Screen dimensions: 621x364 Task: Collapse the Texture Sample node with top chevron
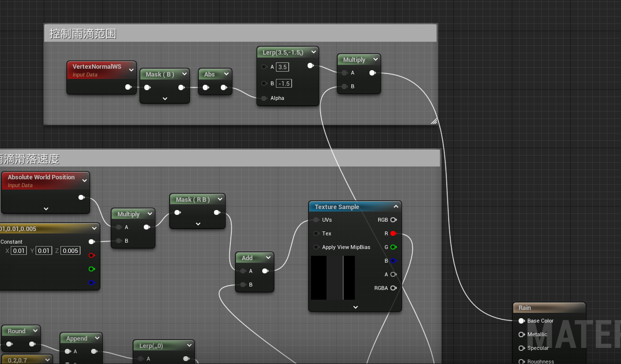tap(396, 207)
